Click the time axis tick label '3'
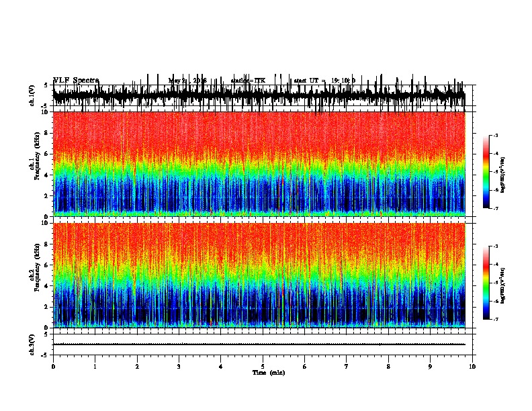This screenshot has width=532, height=411. point(179,367)
